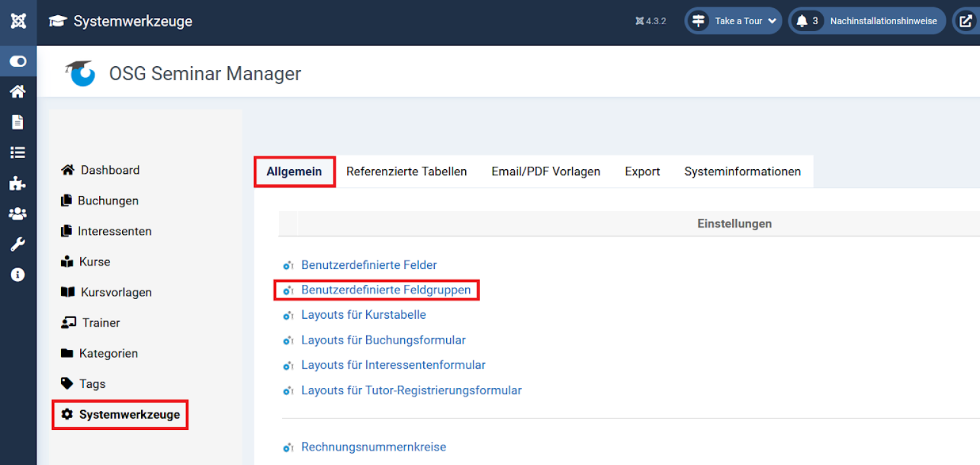Open Layouts für Buchungsformular link

tap(383, 340)
